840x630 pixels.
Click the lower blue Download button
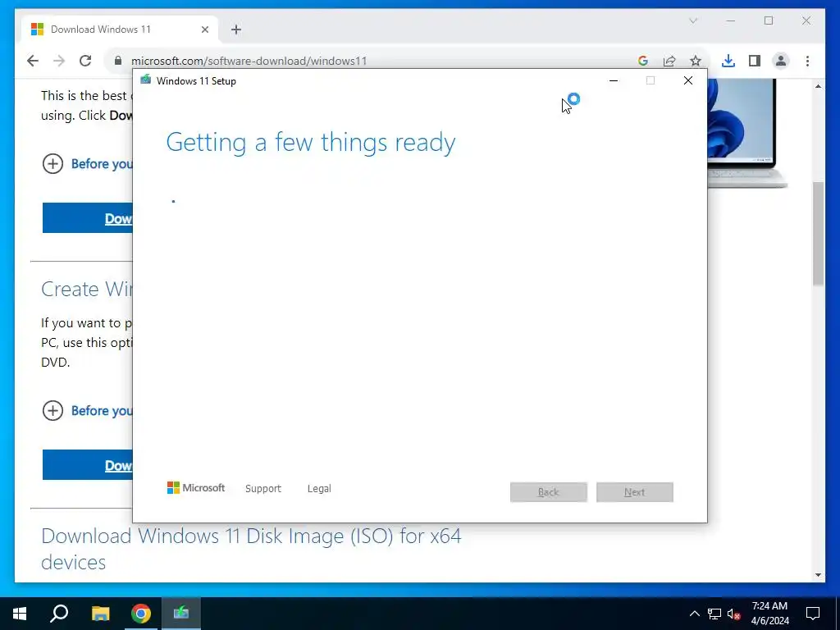[x=87, y=465]
